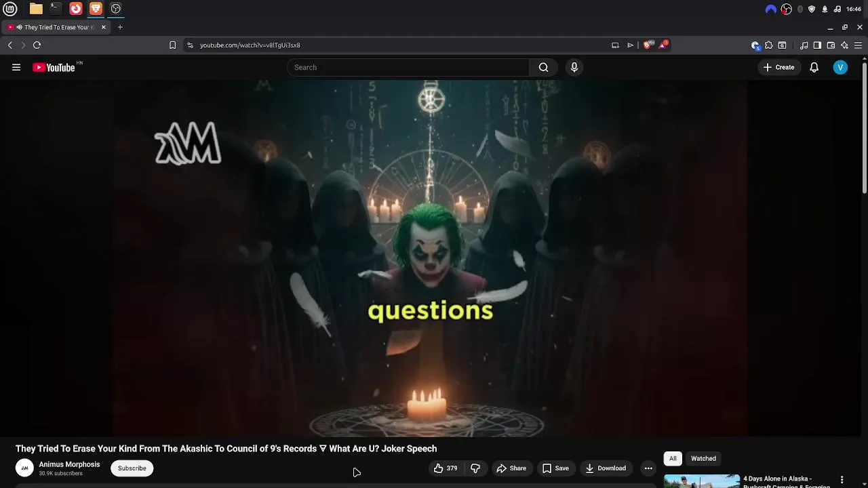This screenshot has width=868, height=488.
Task: Open Leo AI sparkle icon
Action: (844, 45)
